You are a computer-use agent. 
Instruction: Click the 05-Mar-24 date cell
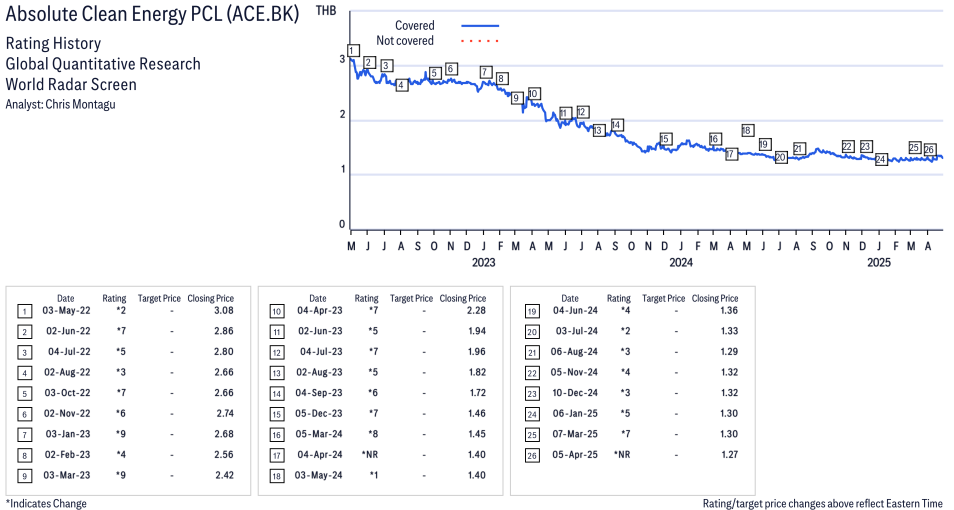319,435
